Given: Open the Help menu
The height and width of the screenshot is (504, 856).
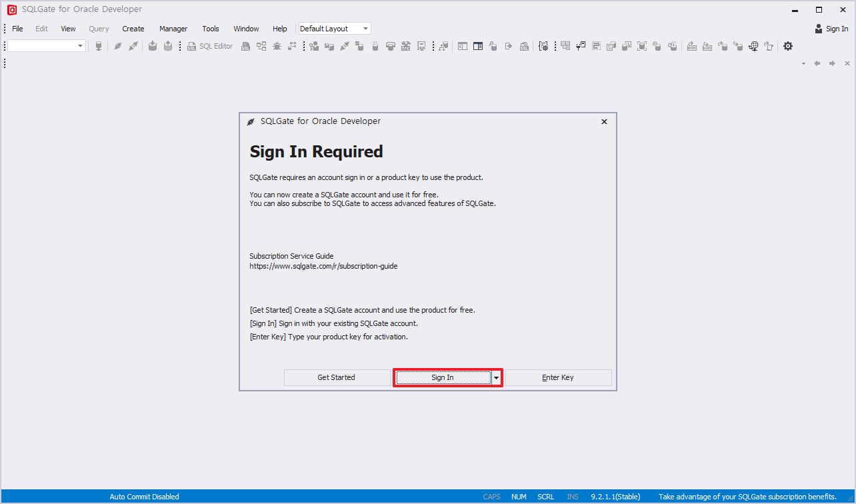Looking at the screenshot, I should tap(280, 29).
